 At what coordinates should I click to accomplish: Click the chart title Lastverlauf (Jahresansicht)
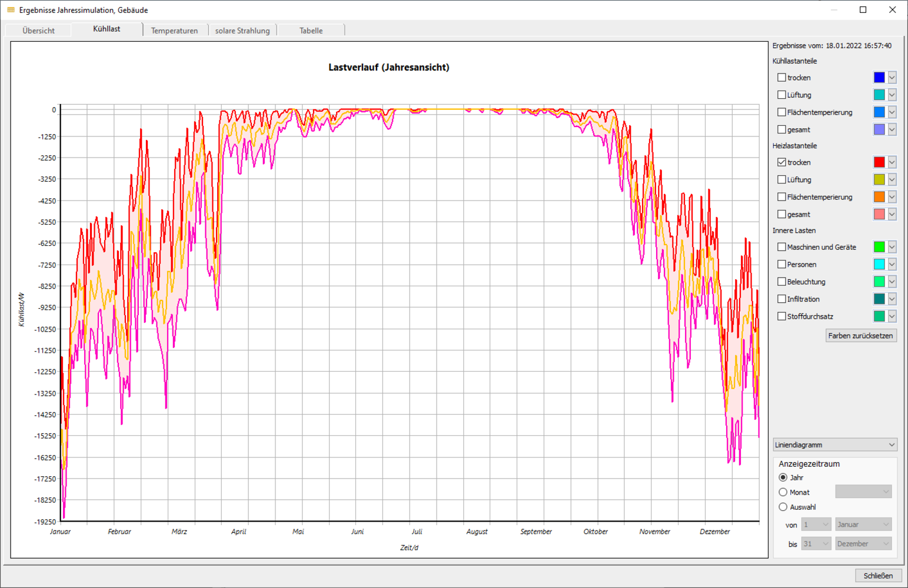click(389, 68)
